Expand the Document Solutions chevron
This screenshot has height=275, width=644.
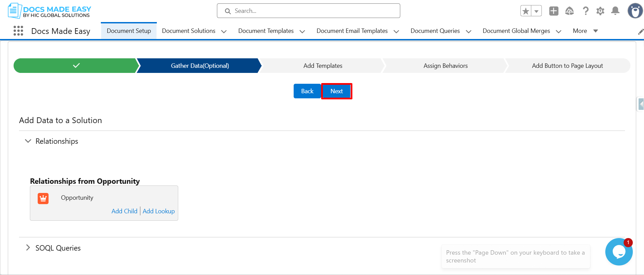pyautogui.click(x=224, y=32)
